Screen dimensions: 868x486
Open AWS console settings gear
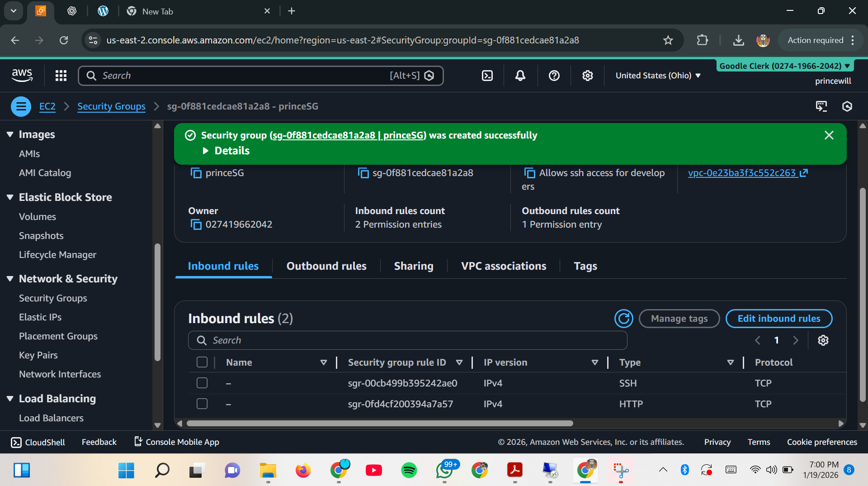[587, 76]
